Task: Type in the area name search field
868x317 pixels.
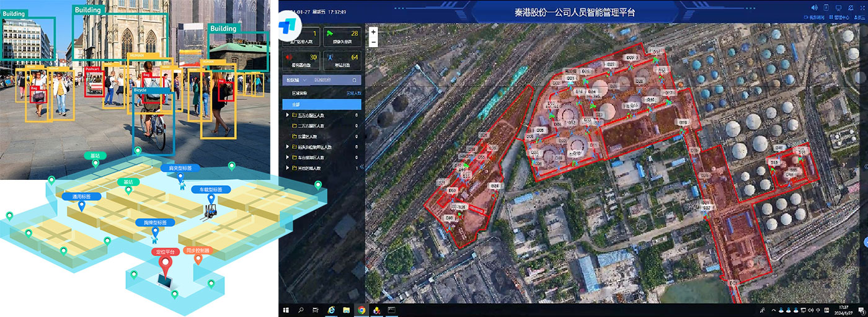Action: pyautogui.click(x=329, y=80)
